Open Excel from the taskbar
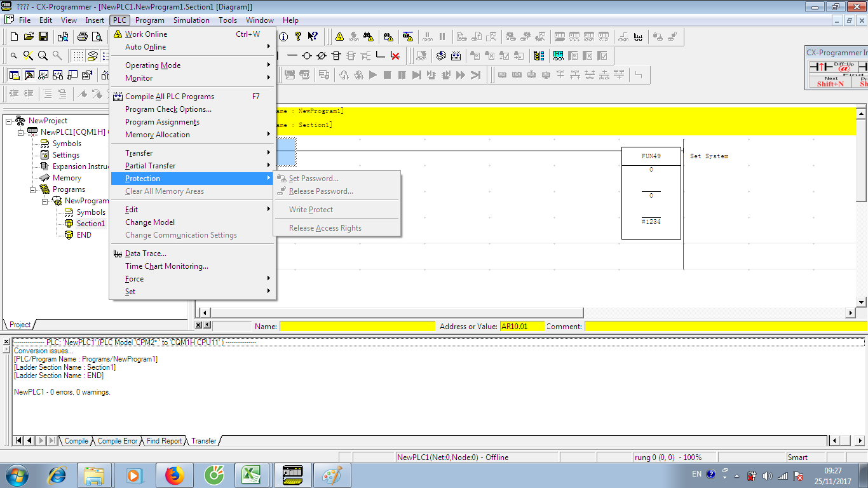 pyautogui.click(x=252, y=475)
